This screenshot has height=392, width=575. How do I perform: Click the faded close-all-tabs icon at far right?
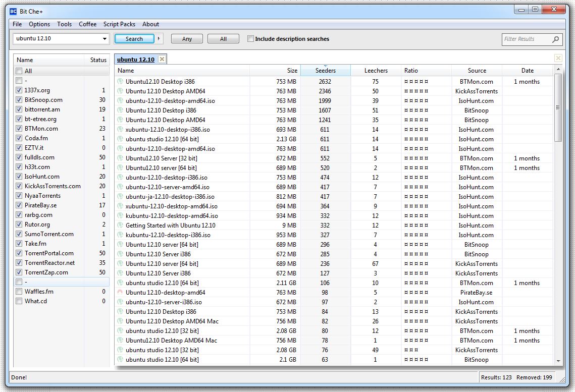[x=558, y=59]
